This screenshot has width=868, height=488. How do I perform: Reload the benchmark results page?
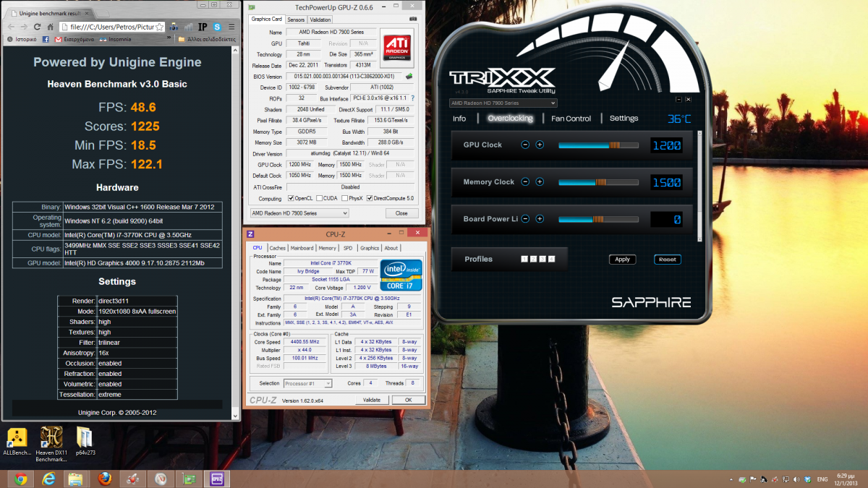(x=38, y=27)
